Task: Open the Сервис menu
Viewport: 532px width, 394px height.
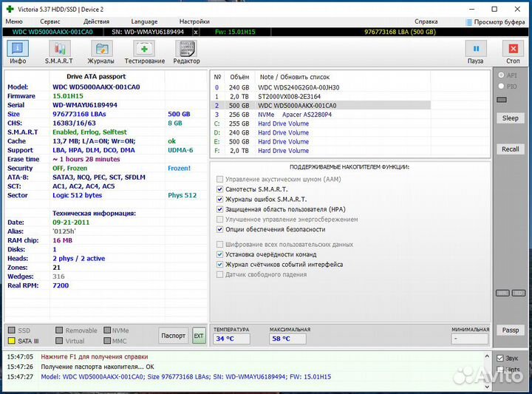Action: [50, 21]
